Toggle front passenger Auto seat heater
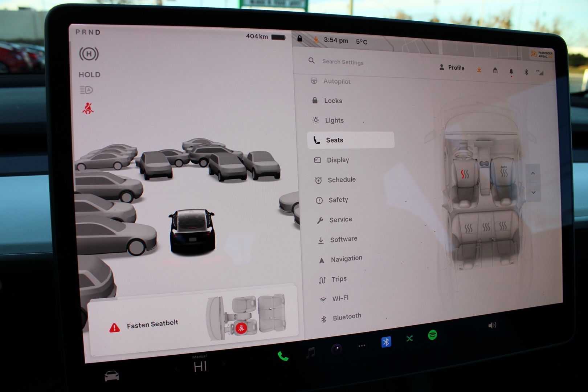The height and width of the screenshot is (392, 588). 504,172
